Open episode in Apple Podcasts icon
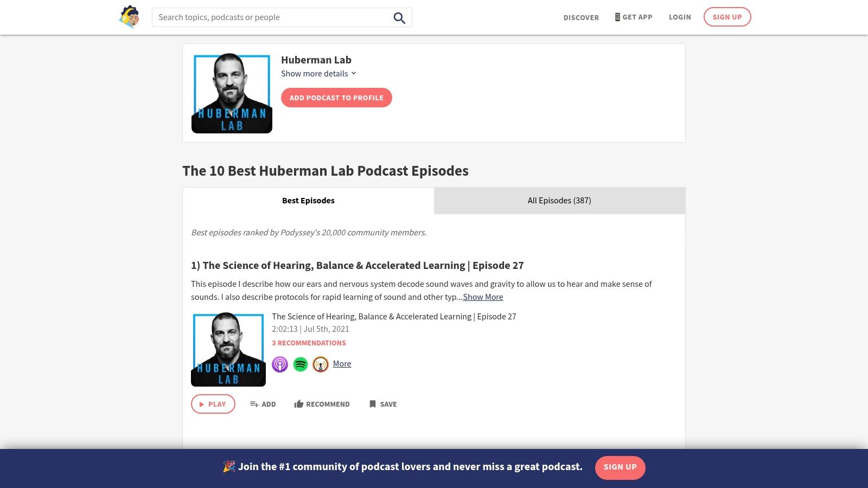 click(x=280, y=364)
